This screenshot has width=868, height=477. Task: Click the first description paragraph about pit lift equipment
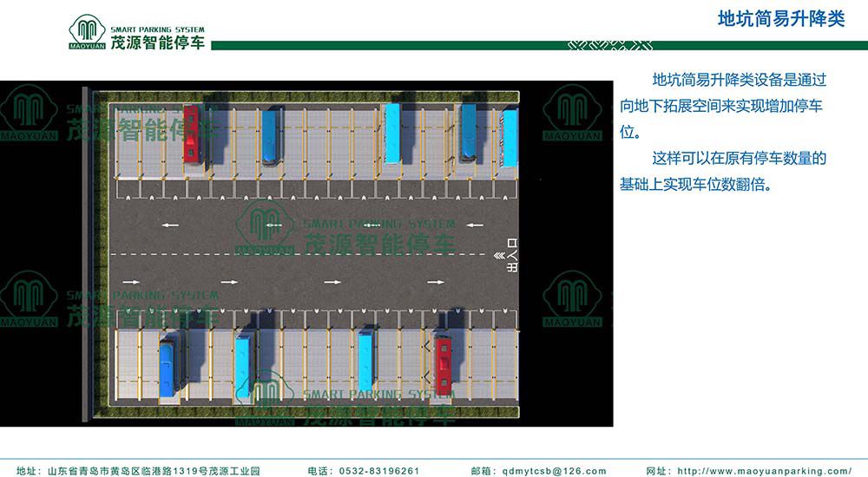point(722,107)
